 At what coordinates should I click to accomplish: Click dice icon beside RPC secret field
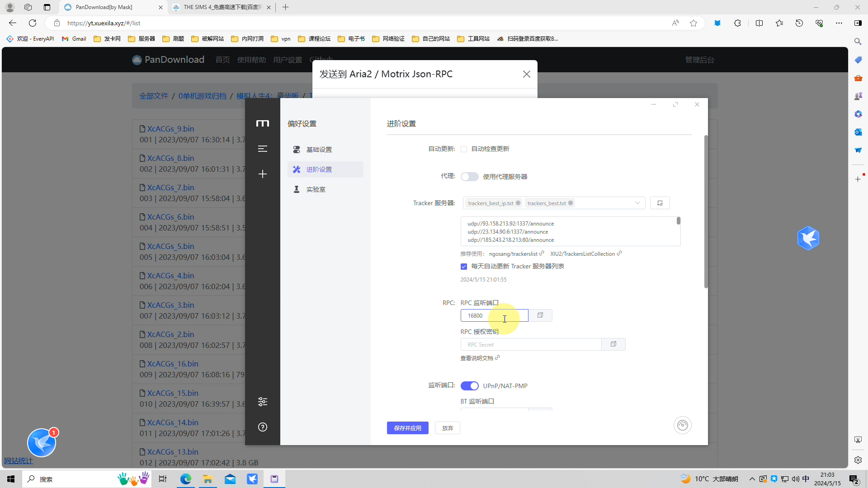[613, 344]
